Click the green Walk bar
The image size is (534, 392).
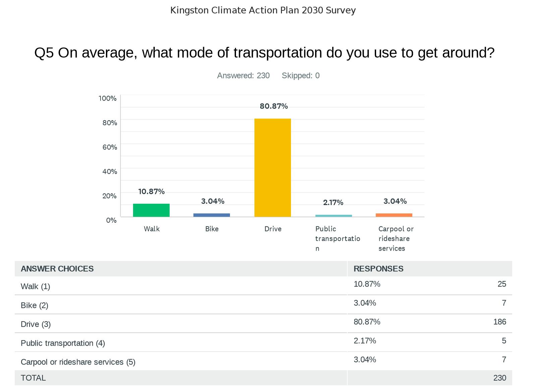point(151,210)
